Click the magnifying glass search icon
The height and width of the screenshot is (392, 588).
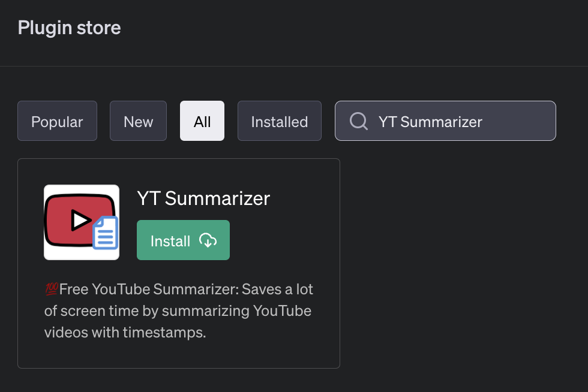pos(359,121)
